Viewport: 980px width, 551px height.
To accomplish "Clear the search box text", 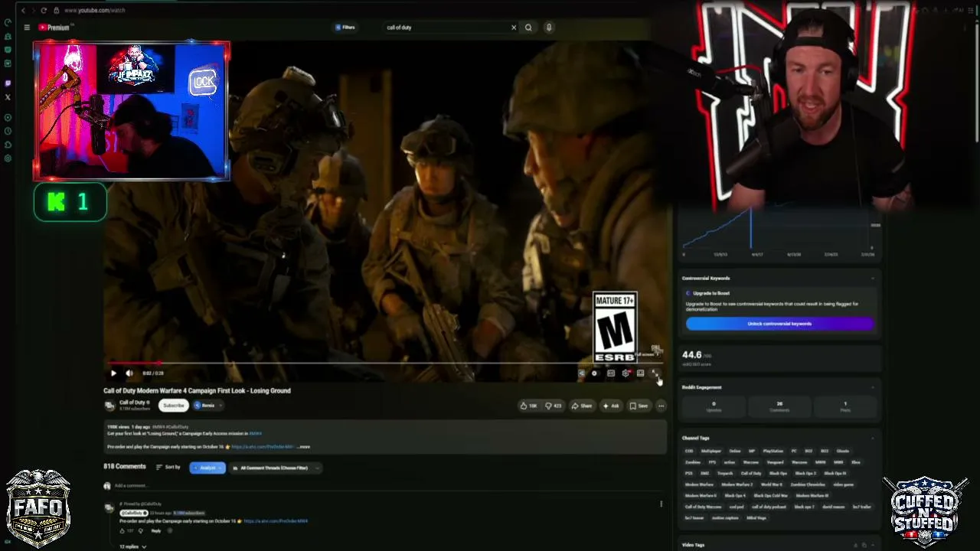I will click(514, 28).
